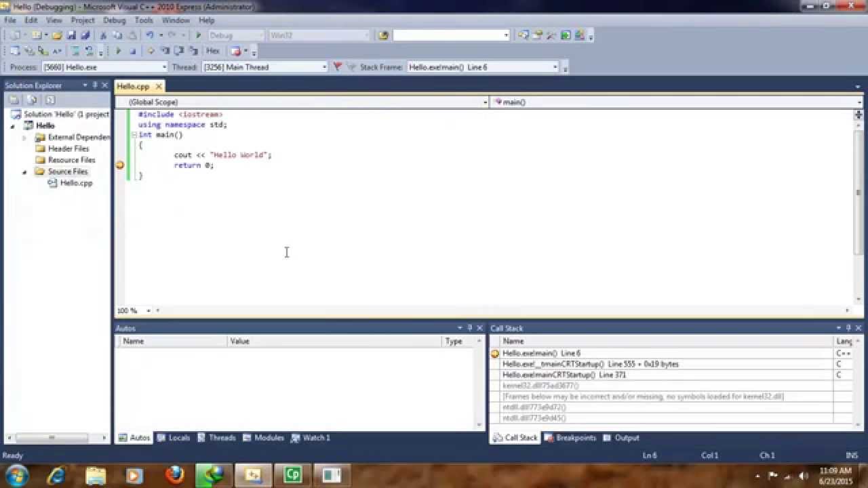
Task: Toggle Hex display button
Action: [213, 51]
